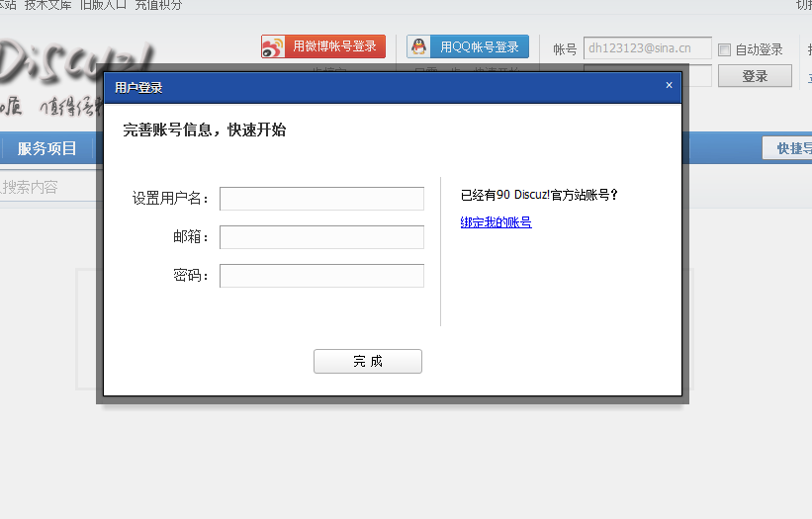This screenshot has height=519, width=812.
Task: Open the 服务项目 nav tab
Action: tap(46, 148)
